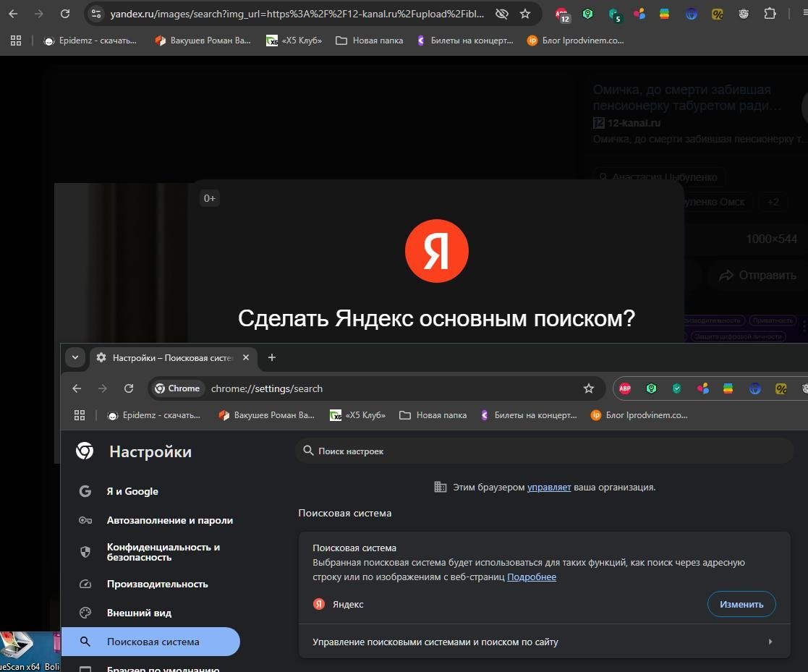Open the tab search dropdown in the Settings window
Viewport: 808px width, 672px height.
[x=75, y=357]
